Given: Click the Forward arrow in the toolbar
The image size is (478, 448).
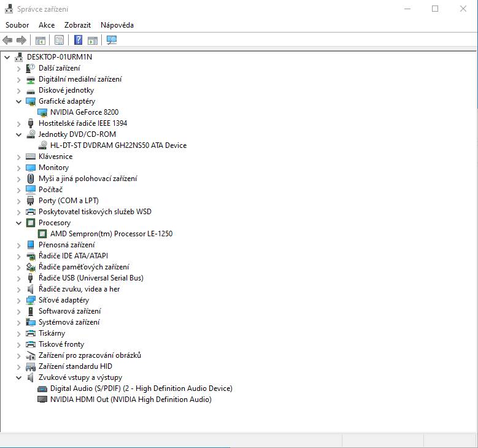Looking at the screenshot, I should point(21,41).
